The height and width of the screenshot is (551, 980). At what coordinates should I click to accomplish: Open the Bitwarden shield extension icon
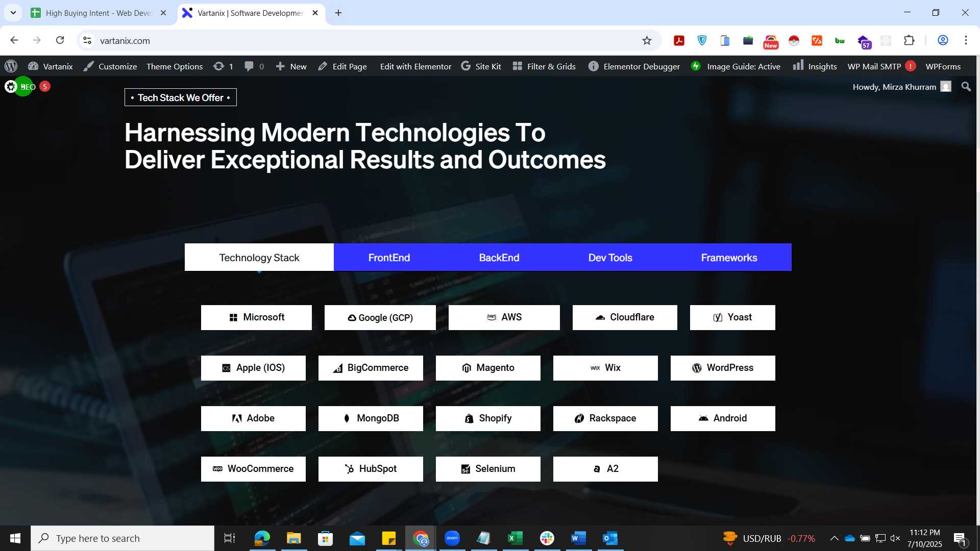coord(702,40)
